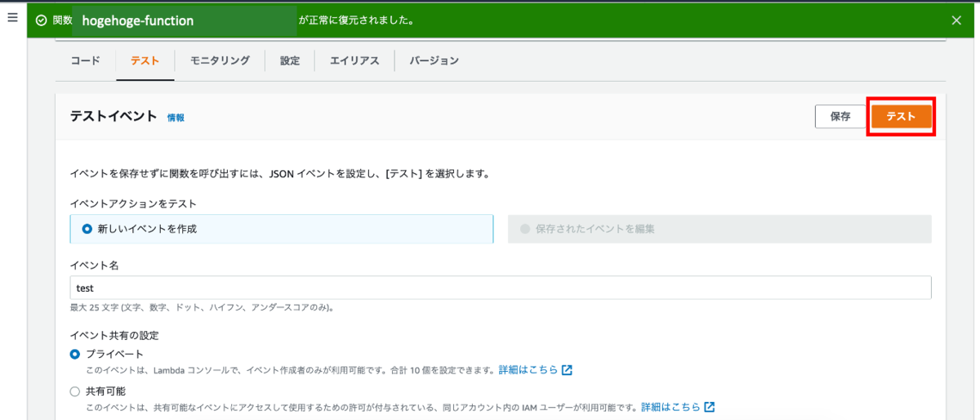Switch to the バージョン tab
Viewport: 980px width, 420px height.
[434, 60]
